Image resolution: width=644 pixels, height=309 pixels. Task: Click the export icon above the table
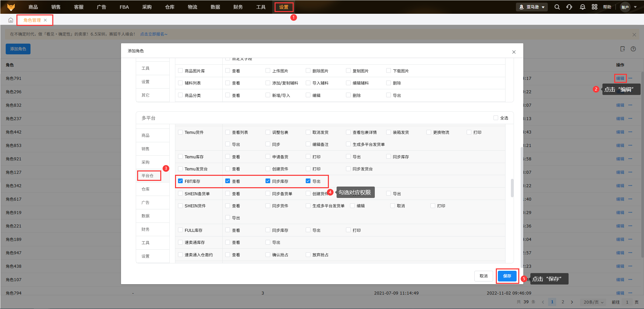[x=623, y=49]
